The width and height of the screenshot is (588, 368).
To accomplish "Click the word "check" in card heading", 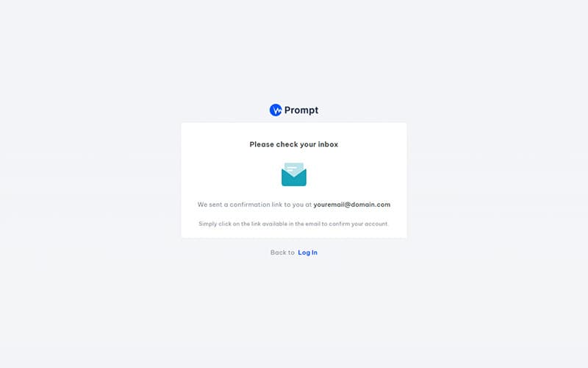I will 287,144.
